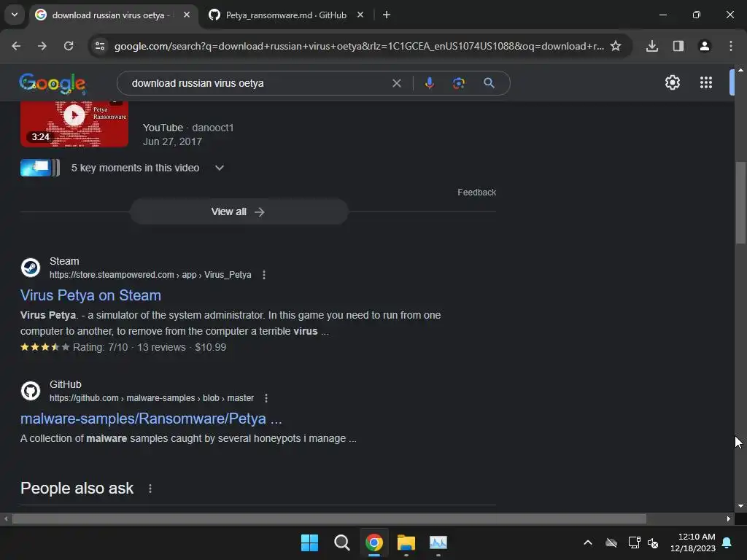Click the muted volume tray icon
The width and height of the screenshot is (747, 560).
pos(653,542)
